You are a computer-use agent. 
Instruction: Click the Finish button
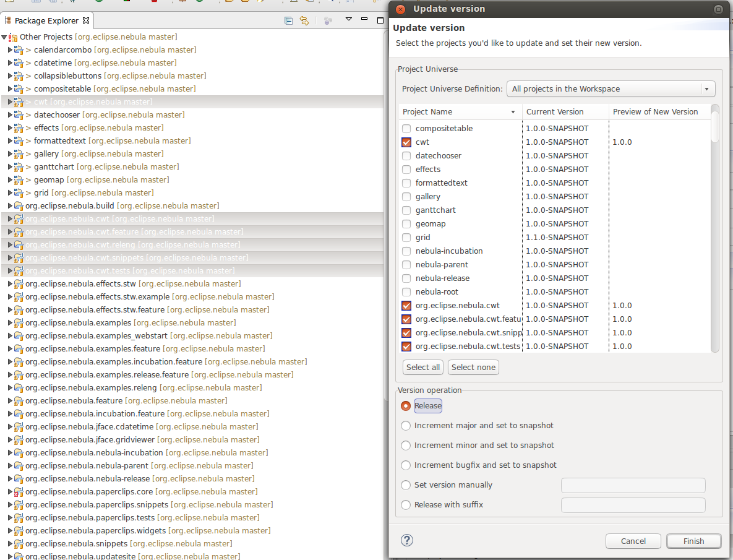pos(693,541)
